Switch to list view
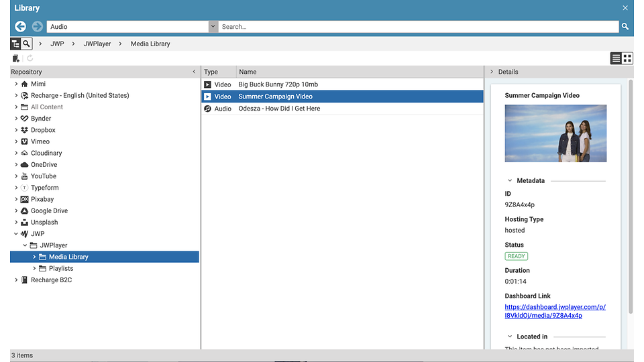Image resolution: width=644 pixels, height=362 pixels. click(616, 58)
